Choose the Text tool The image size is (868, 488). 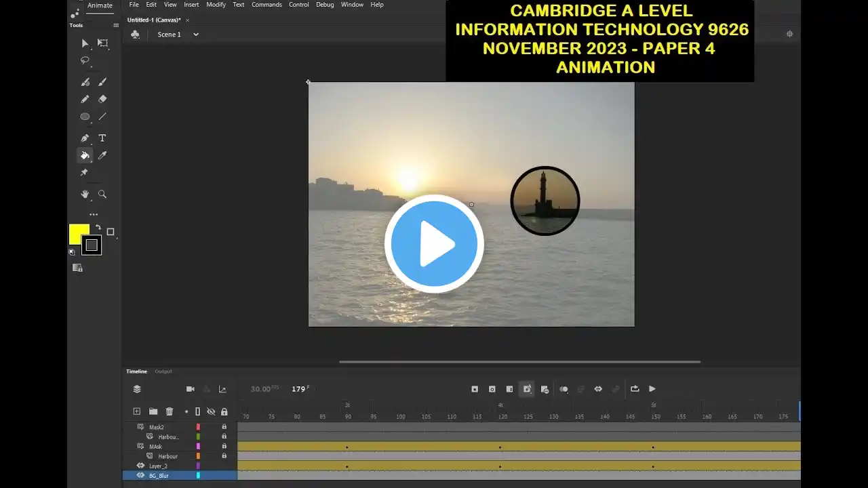[102, 138]
